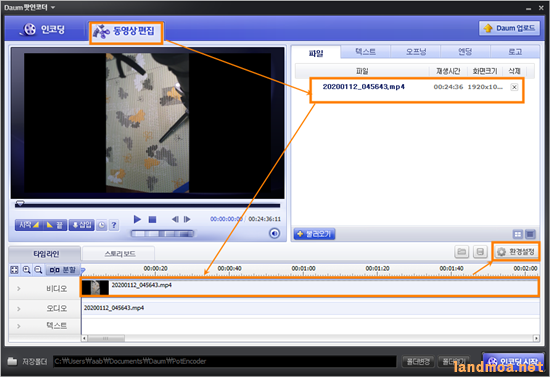Adjust the segmented speed slider under playback controls
The height and width of the screenshot is (377, 550).
coord(162,234)
